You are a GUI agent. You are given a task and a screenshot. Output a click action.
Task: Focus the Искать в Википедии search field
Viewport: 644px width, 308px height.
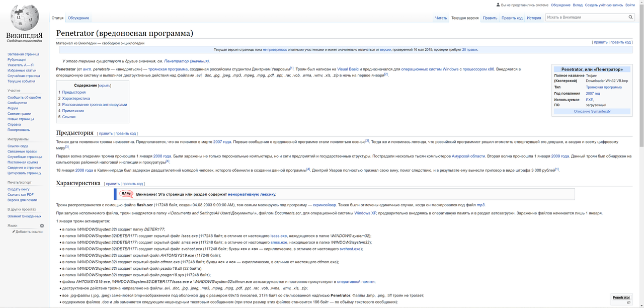tap(586, 17)
